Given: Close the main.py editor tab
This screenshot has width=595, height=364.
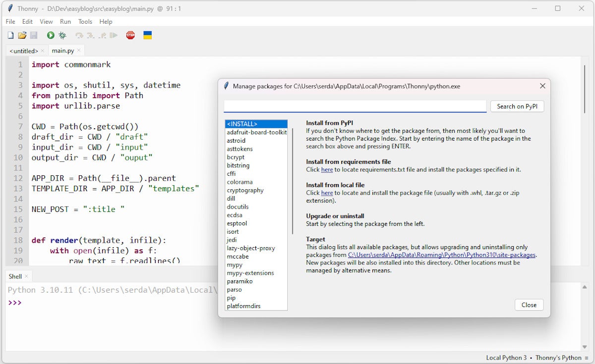Looking at the screenshot, I should pos(79,51).
